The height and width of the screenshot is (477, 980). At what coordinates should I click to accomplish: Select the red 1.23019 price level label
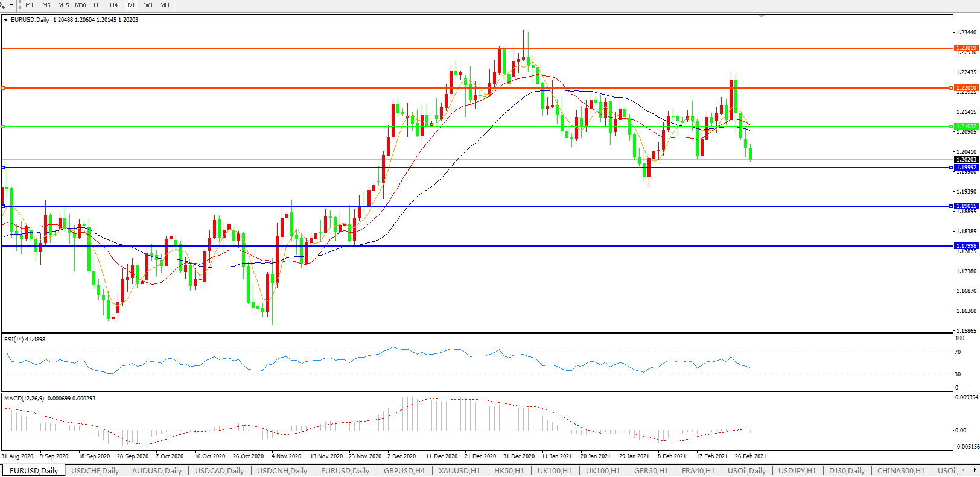click(x=966, y=48)
